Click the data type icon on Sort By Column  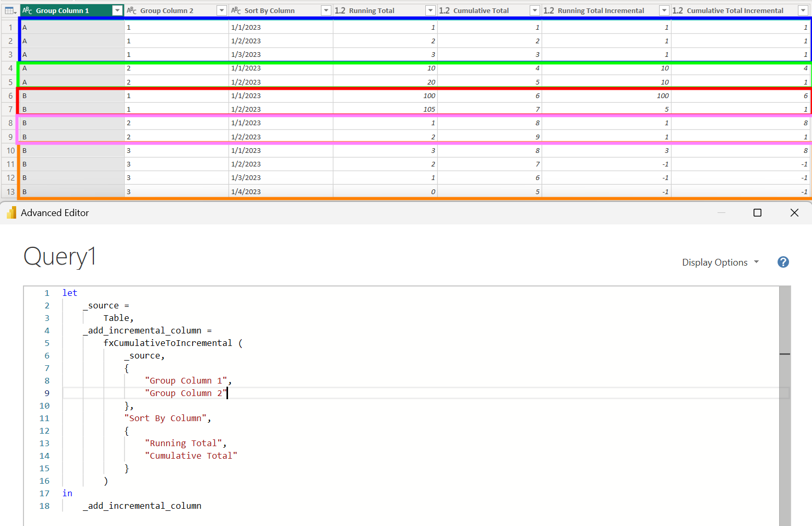[236, 10]
